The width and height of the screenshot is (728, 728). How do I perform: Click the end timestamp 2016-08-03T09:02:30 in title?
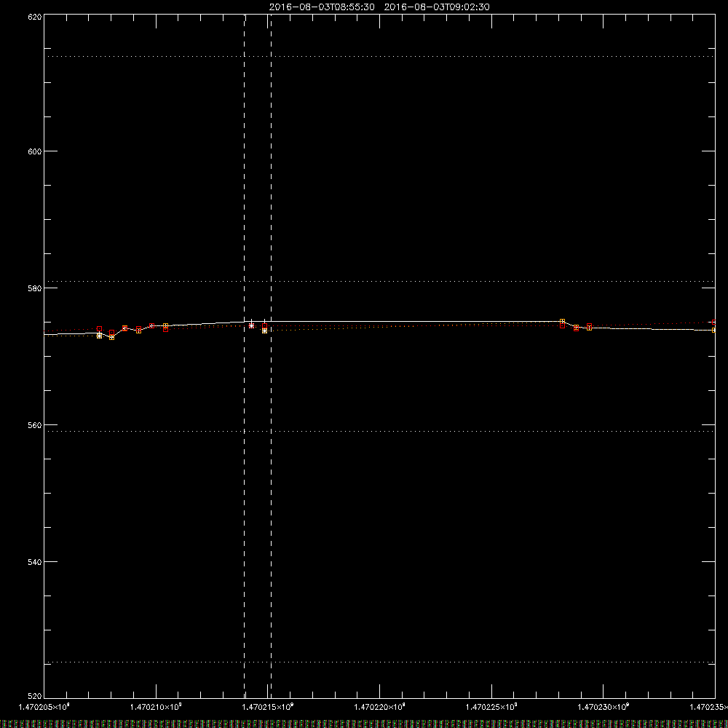pyautogui.click(x=437, y=7)
